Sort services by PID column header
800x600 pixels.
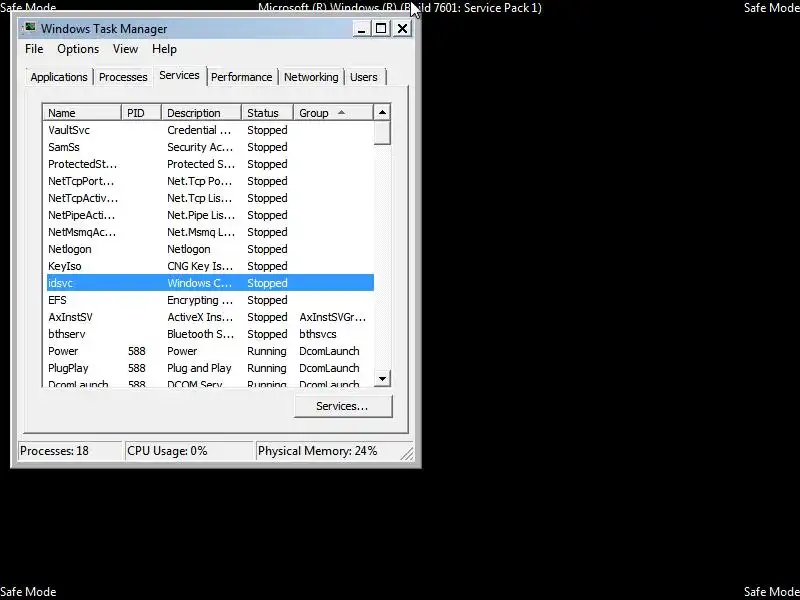click(x=141, y=113)
